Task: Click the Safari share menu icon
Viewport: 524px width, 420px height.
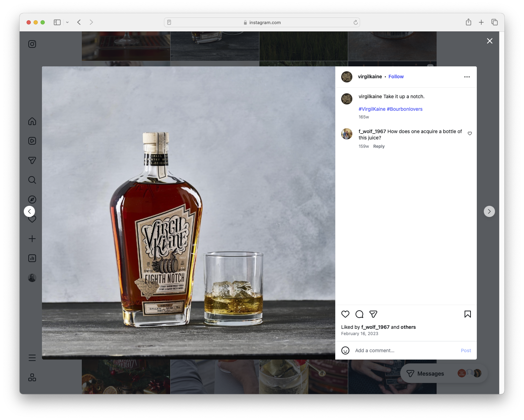Action: (x=468, y=22)
